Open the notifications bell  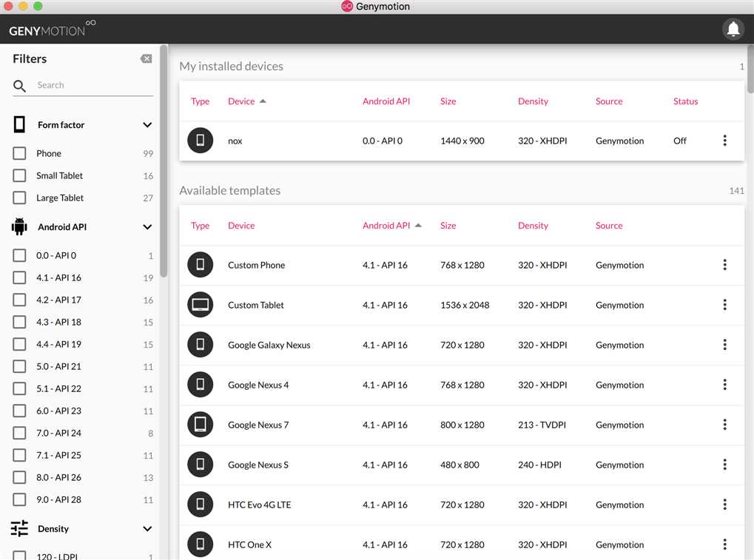[x=733, y=30]
